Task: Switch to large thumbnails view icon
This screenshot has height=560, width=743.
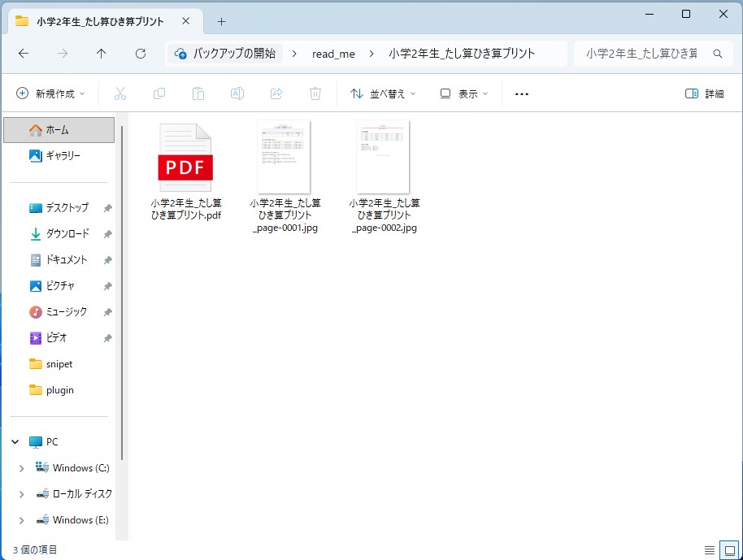Action: coord(730,550)
